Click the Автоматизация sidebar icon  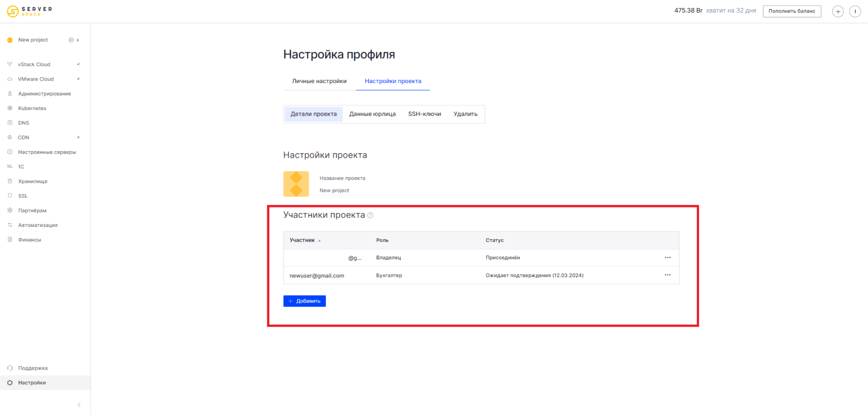click(x=10, y=225)
